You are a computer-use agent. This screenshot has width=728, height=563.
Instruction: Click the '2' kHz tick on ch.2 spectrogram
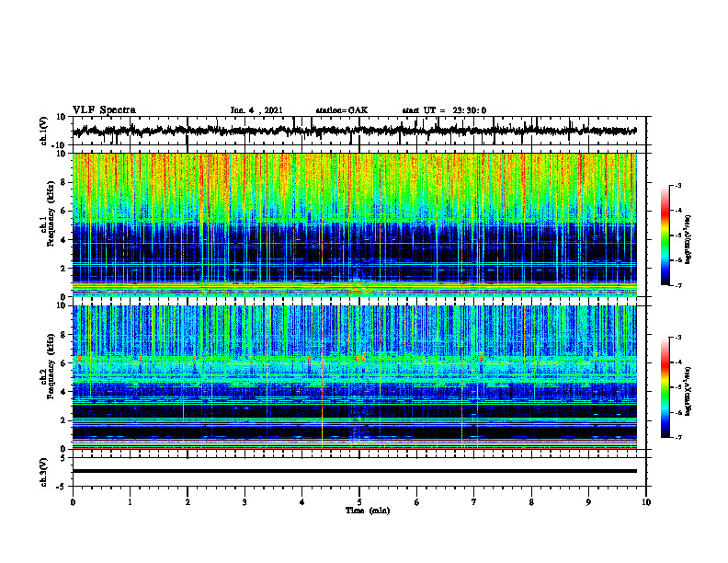click(63, 420)
